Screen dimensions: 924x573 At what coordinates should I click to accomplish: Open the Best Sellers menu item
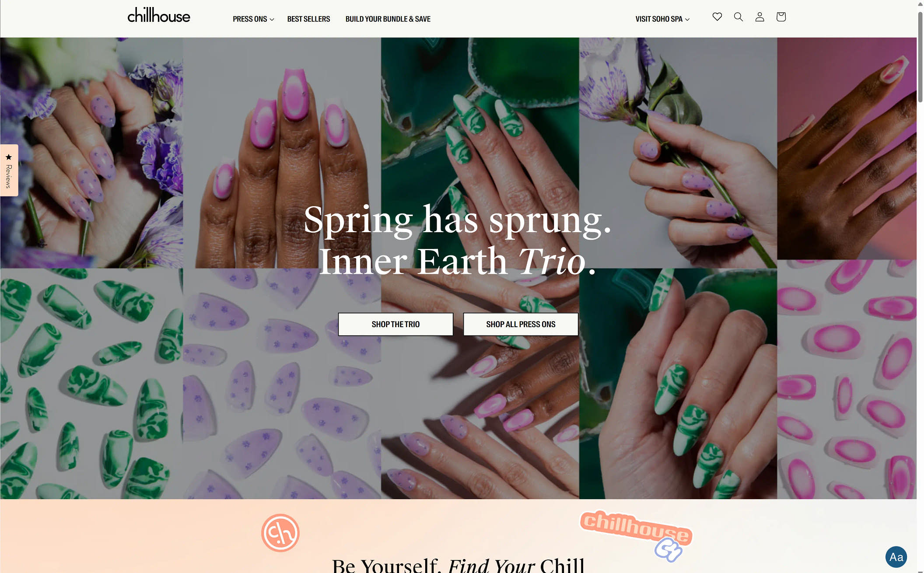coord(308,19)
